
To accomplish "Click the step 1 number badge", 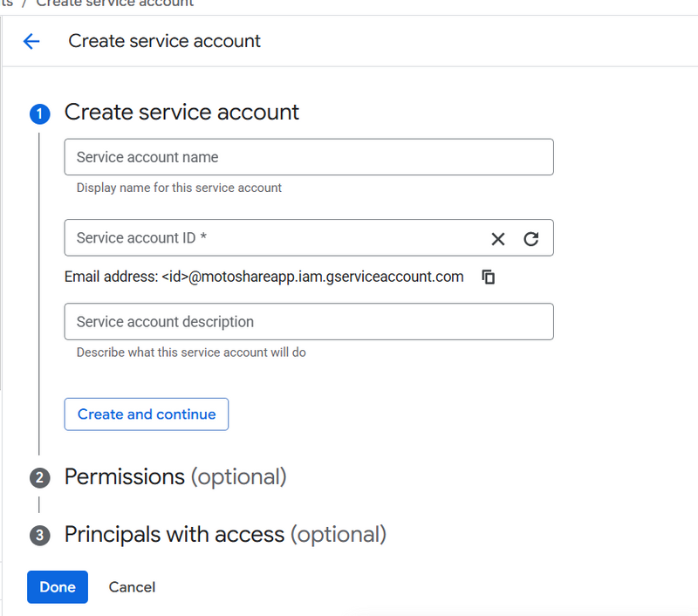I will [x=39, y=113].
